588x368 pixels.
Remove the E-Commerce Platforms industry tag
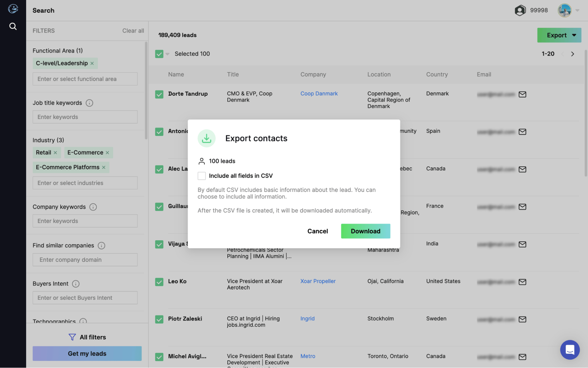[104, 167]
